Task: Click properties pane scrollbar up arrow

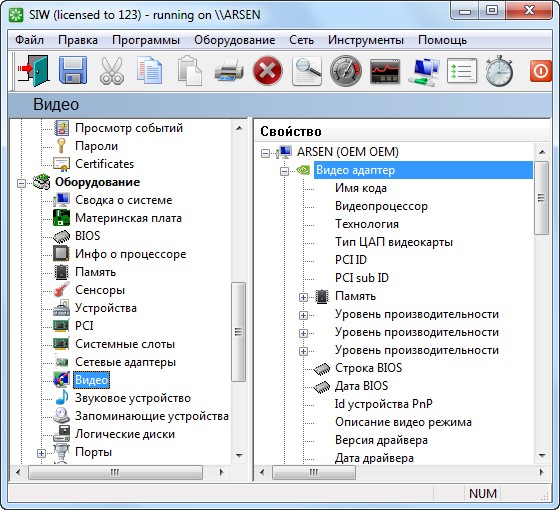Action: (542, 152)
